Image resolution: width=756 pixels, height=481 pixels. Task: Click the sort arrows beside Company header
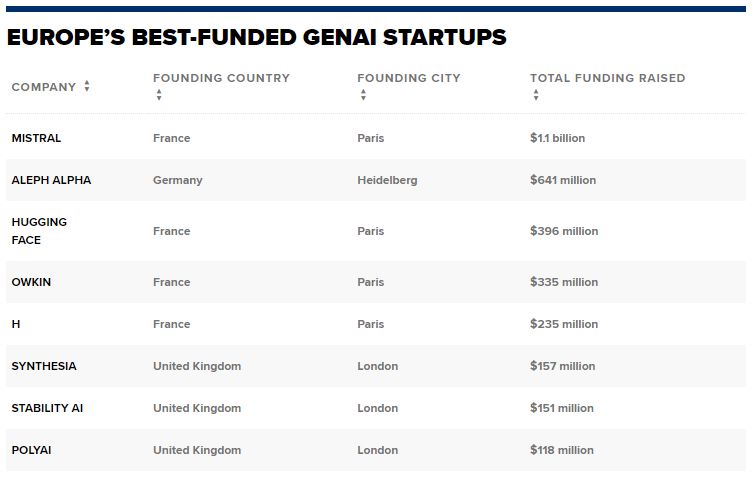87,87
